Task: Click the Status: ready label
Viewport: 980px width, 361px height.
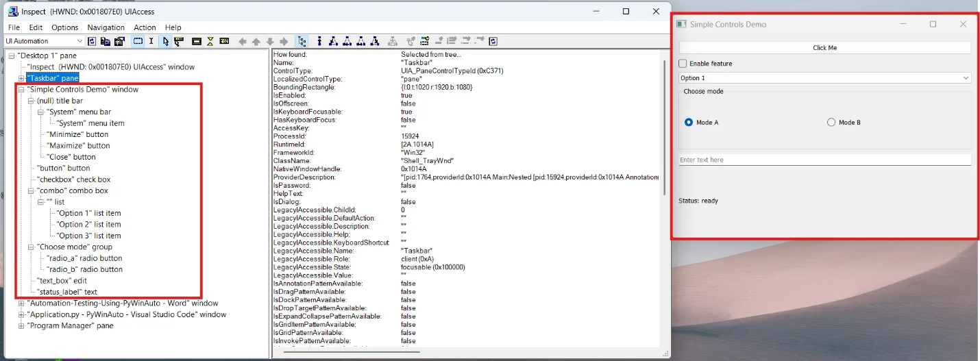Action: (x=698, y=201)
